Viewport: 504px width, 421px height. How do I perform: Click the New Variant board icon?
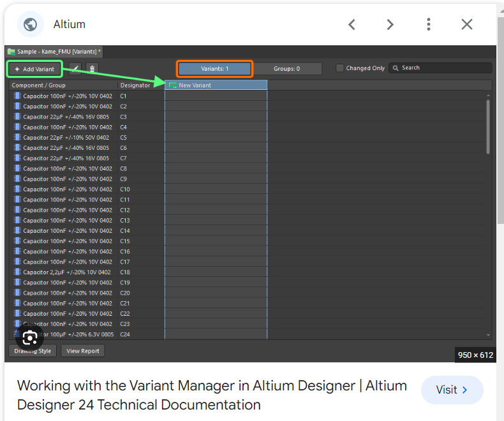click(173, 85)
